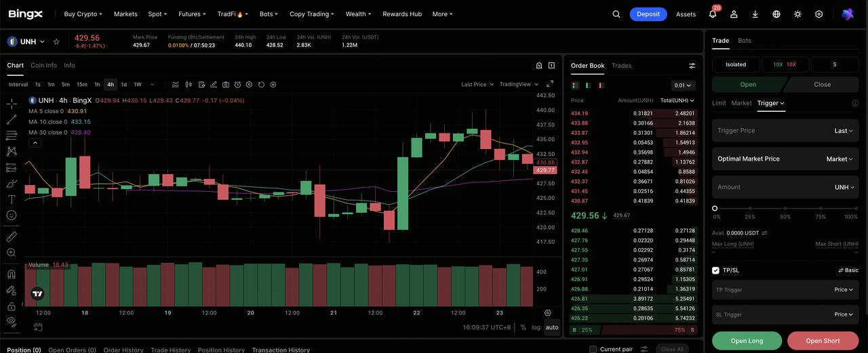The height and width of the screenshot is (353, 868).
Task: Check the Current pair checkbox
Action: click(x=593, y=350)
